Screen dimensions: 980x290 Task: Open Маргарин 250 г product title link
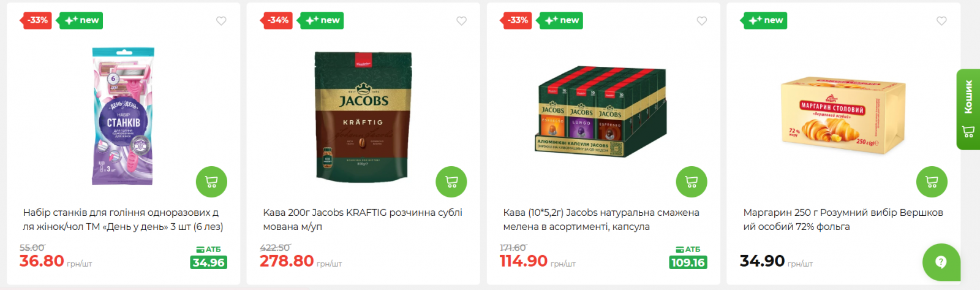pyautogui.click(x=843, y=219)
